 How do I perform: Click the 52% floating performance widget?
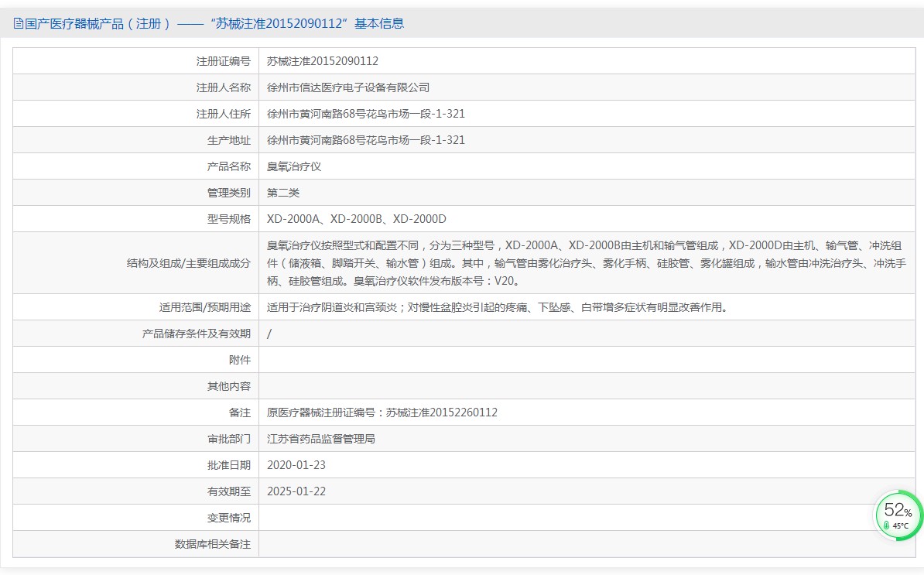[x=898, y=515]
